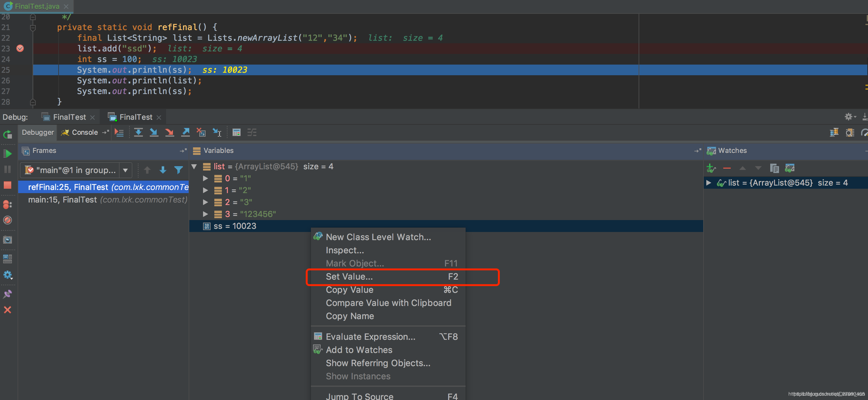Expand list element 2 = "3"
The height and width of the screenshot is (400, 868).
click(205, 202)
